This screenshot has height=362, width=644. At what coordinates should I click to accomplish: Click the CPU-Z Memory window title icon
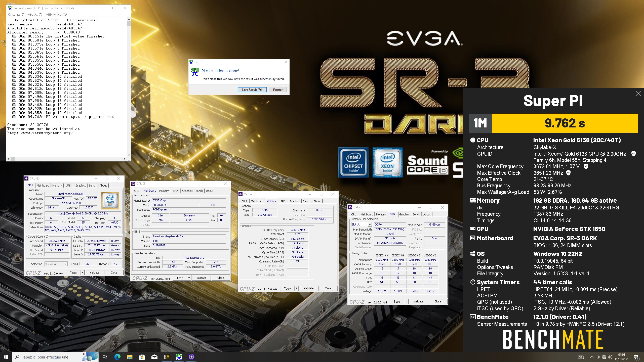(x=241, y=194)
